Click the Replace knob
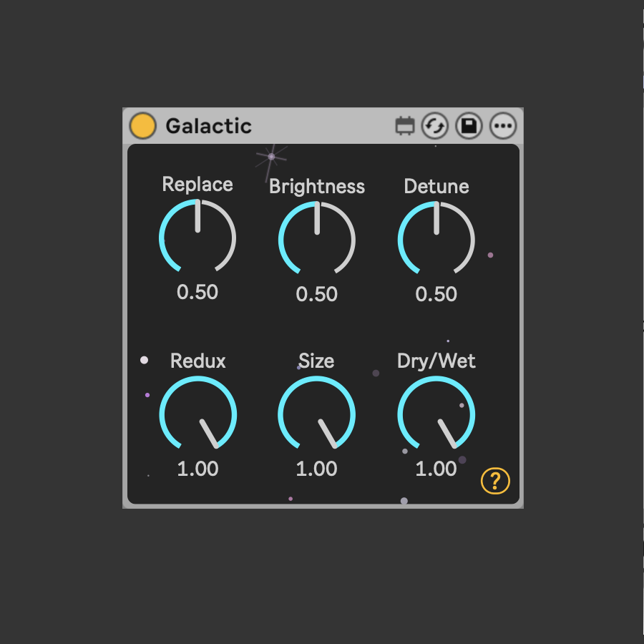 click(x=197, y=238)
